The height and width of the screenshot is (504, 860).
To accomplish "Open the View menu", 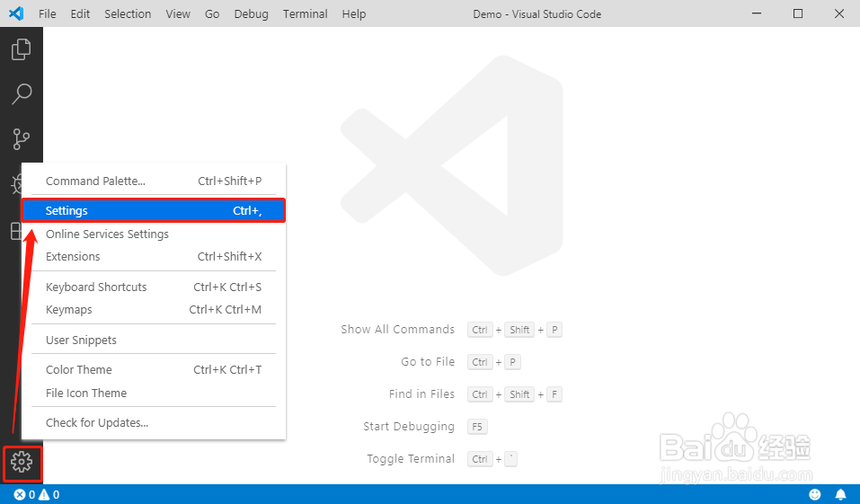I will point(178,13).
